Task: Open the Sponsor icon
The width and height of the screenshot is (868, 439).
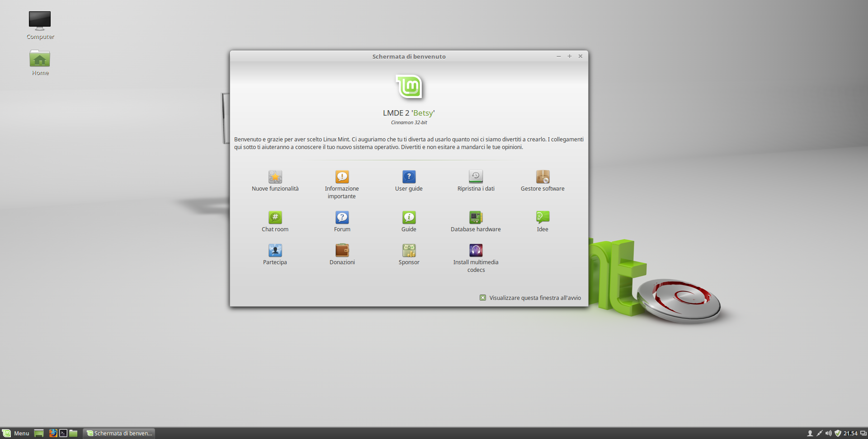Action: [x=409, y=250]
